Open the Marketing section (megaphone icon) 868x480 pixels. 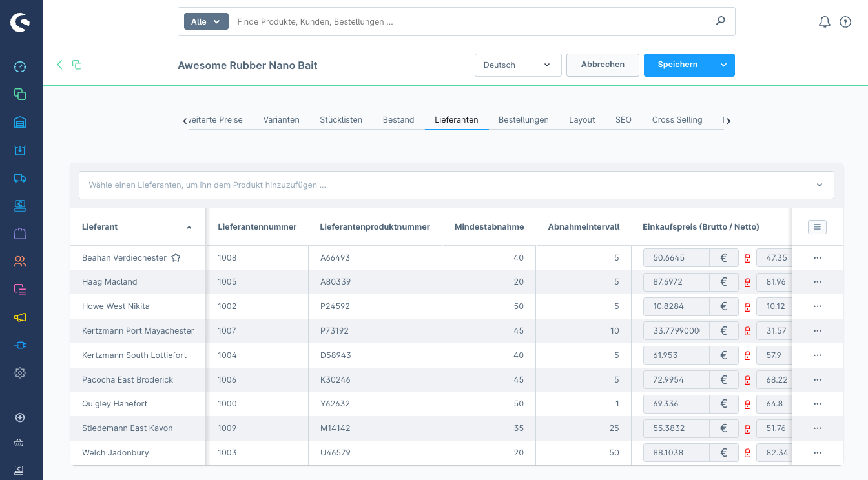20,317
